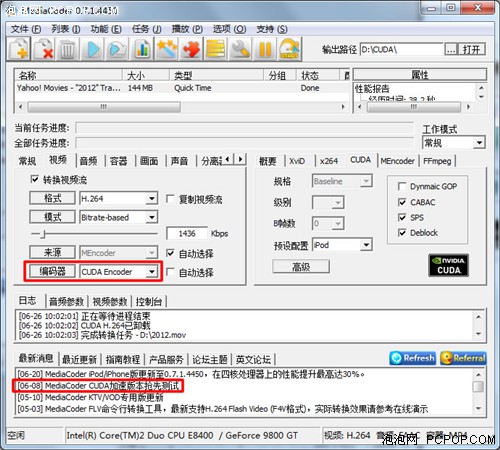Click the 格式 button
The width and height of the screenshot is (500, 450).
[x=52, y=198]
